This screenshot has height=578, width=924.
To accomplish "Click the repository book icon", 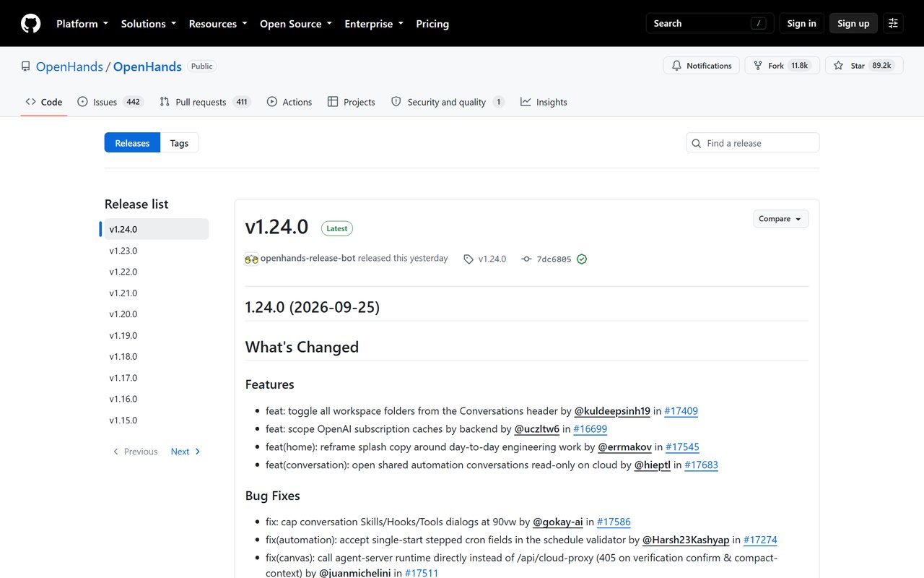I will (26, 66).
